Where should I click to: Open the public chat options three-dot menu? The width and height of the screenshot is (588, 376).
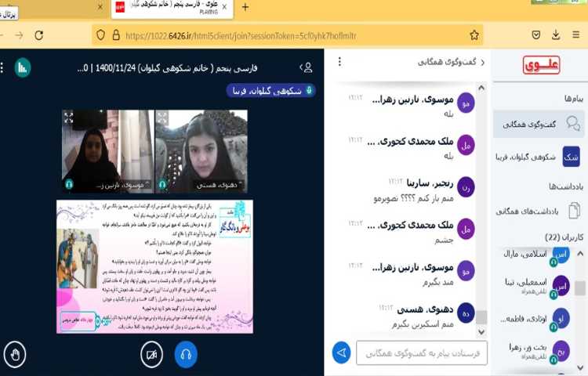click(339, 61)
